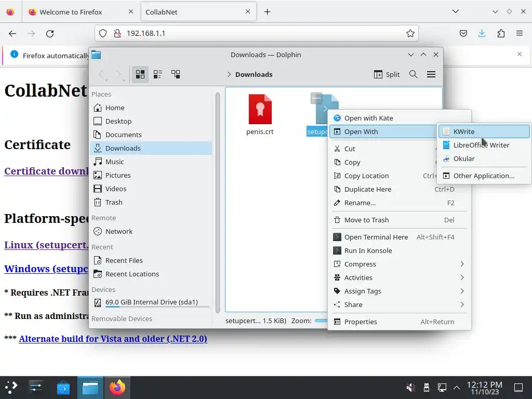Screen dimensions: 532x399
Task: Click Downloads in Dolphin breadcrumb
Action: coord(254,74)
